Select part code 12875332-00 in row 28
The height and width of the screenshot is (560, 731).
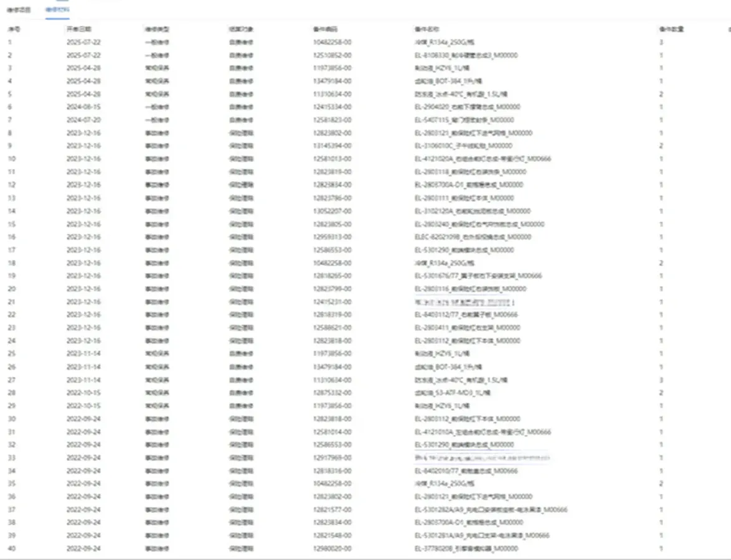click(x=332, y=393)
